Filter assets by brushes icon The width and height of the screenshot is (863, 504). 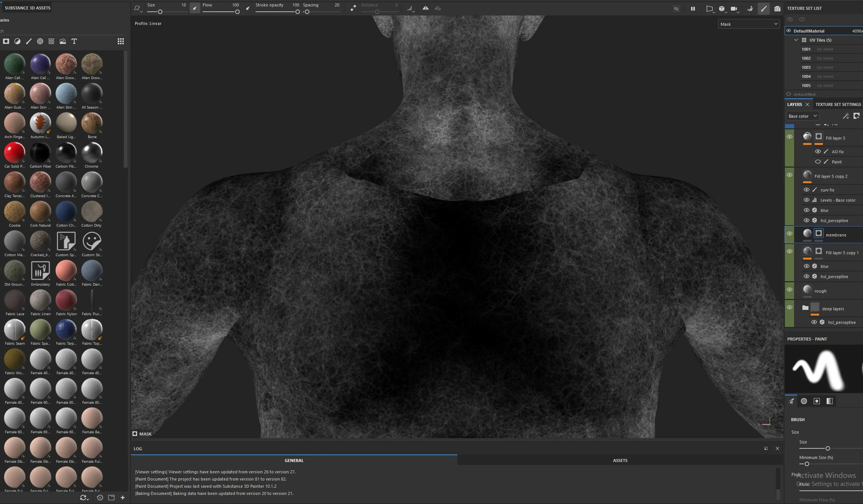tap(29, 41)
